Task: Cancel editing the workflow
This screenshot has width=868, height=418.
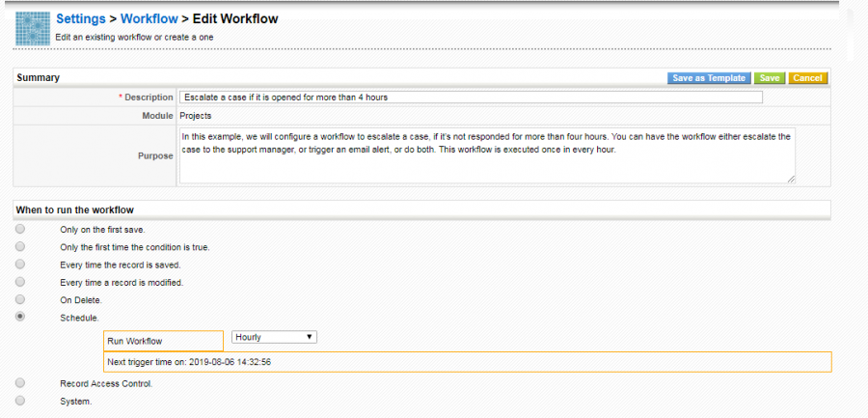Action: [807, 78]
